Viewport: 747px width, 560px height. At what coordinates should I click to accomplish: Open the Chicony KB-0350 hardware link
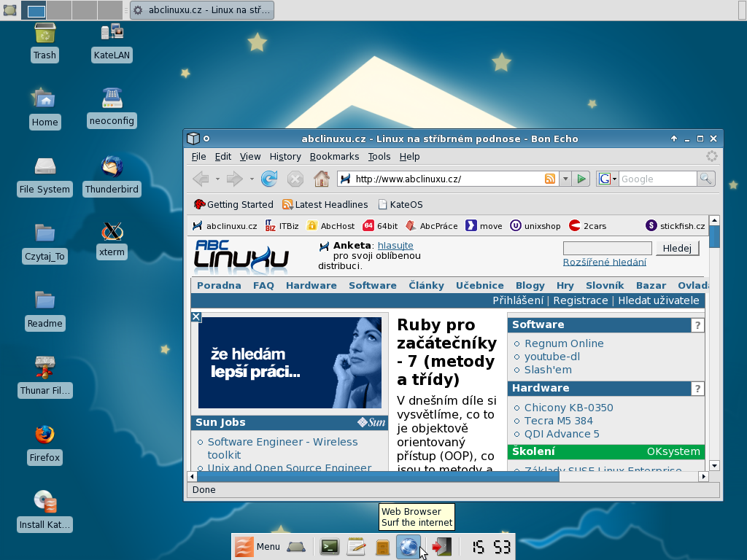click(x=569, y=408)
